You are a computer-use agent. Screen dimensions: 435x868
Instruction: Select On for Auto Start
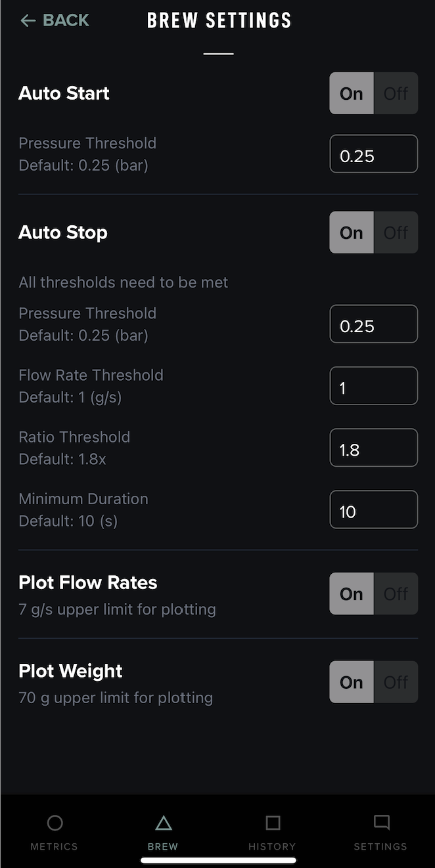point(352,93)
